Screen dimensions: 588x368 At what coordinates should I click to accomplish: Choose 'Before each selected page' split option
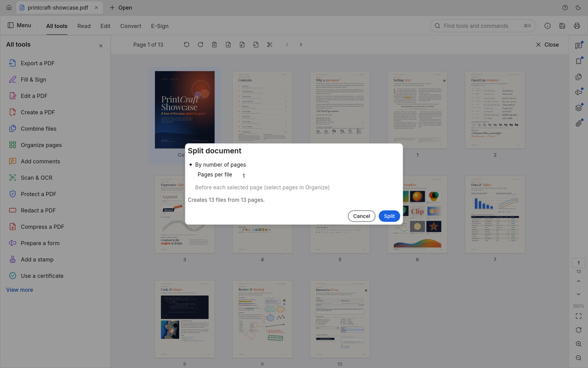[x=262, y=187]
